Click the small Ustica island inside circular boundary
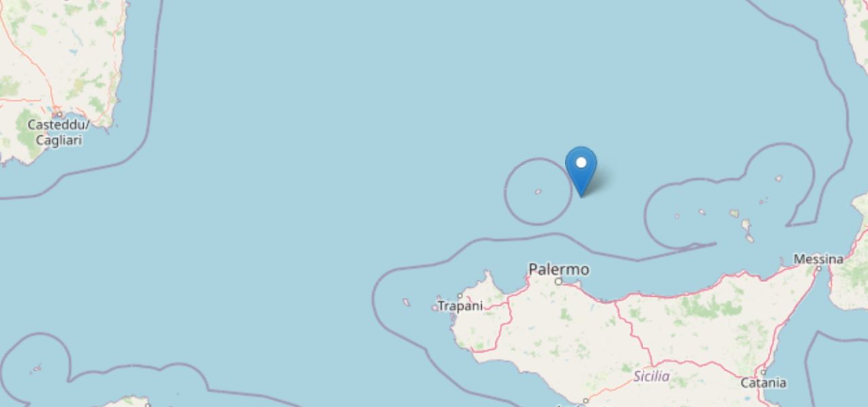This screenshot has width=868, height=407. [538, 191]
